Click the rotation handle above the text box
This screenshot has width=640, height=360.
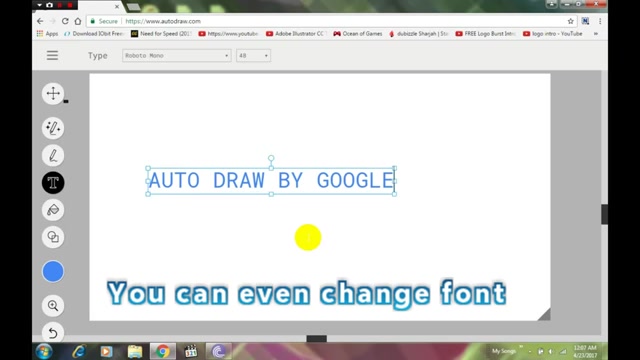click(x=271, y=158)
